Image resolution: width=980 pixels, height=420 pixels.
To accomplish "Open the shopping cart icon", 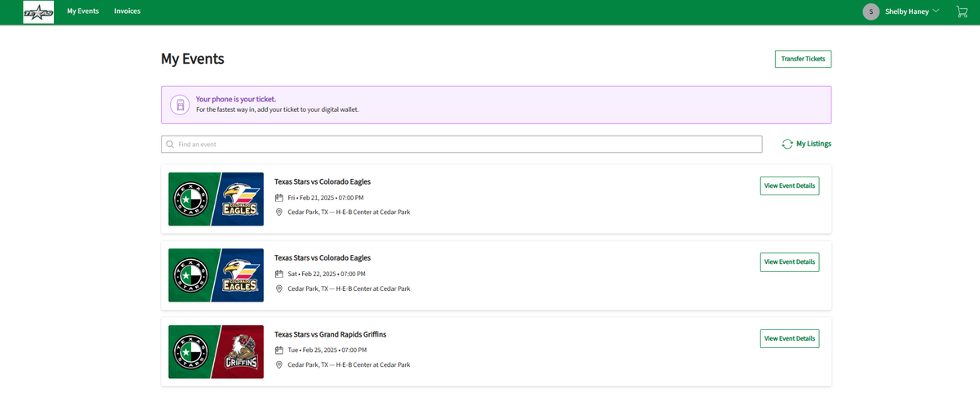I will tap(961, 11).
